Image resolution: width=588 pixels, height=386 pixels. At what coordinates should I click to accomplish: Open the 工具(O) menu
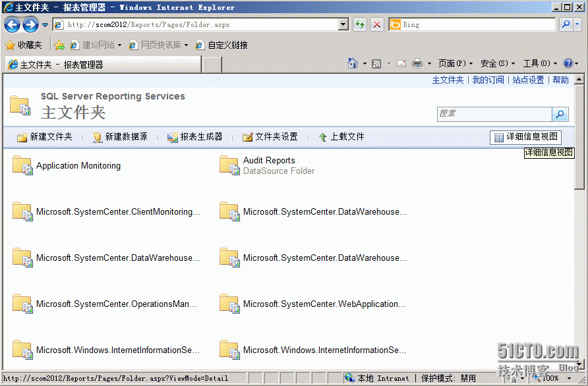(x=540, y=63)
